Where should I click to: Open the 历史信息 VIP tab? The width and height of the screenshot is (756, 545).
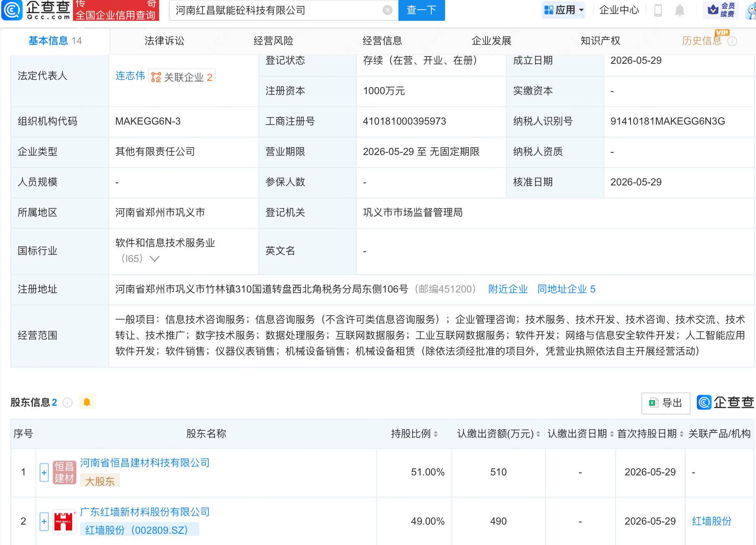click(702, 41)
